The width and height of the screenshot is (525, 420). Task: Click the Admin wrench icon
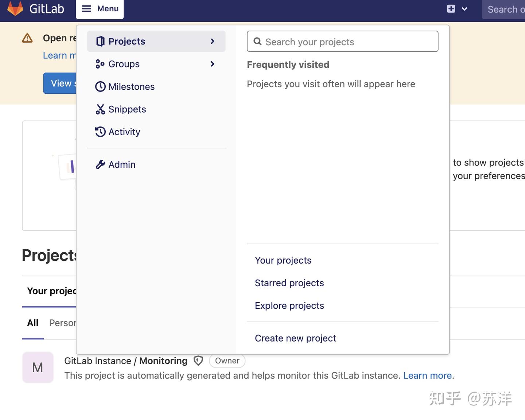tap(100, 164)
